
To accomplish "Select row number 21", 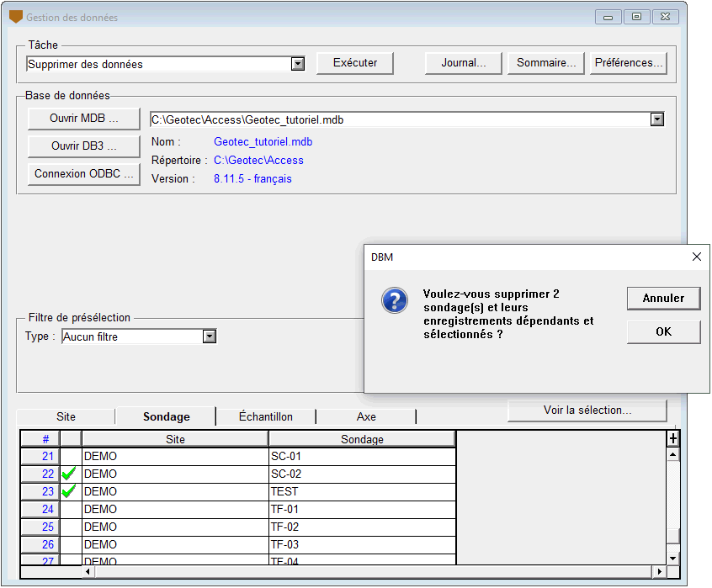I will click(40, 457).
